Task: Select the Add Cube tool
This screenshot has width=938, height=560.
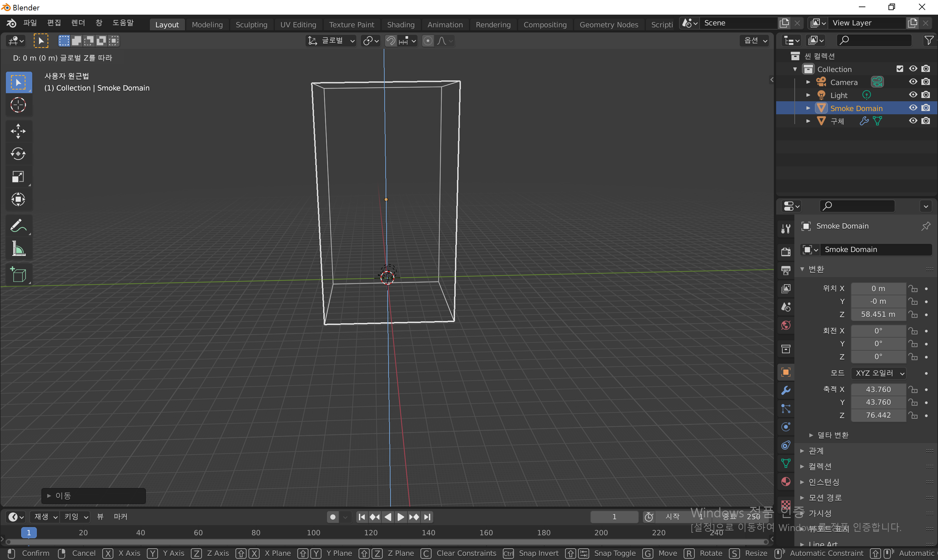Action: point(19,275)
